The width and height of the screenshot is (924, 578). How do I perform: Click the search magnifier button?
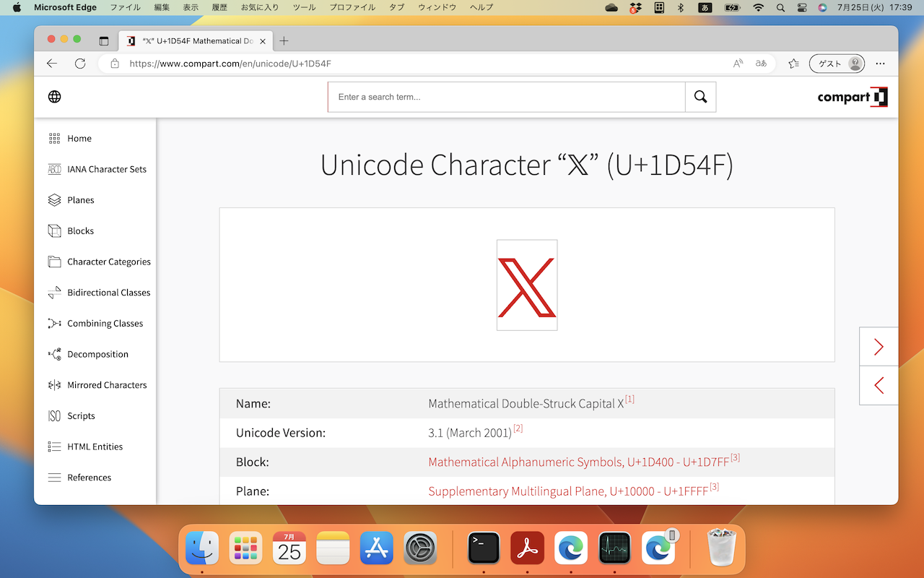pyautogui.click(x=700, y=97)
